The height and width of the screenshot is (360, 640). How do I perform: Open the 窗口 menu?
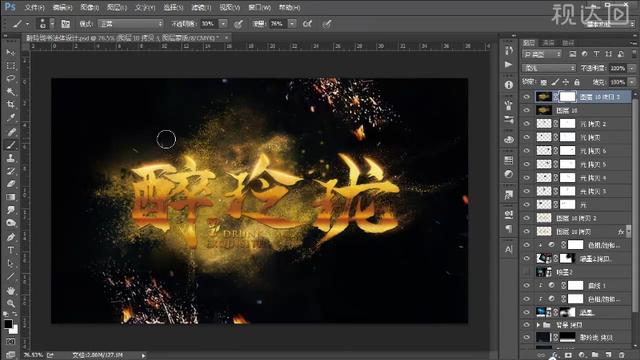pos(260,7)
